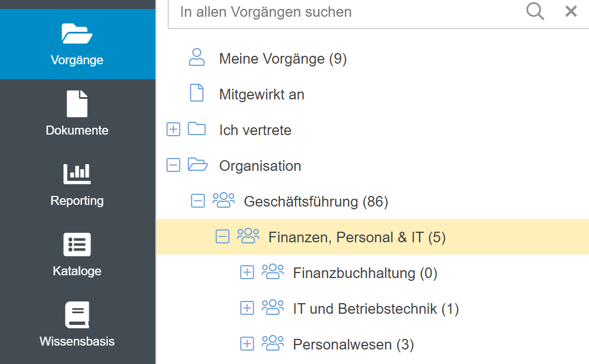Viewport: 589px width, 364px height.
Task: Expand IT und Betriebstechnik node
Action: [247, 308]
